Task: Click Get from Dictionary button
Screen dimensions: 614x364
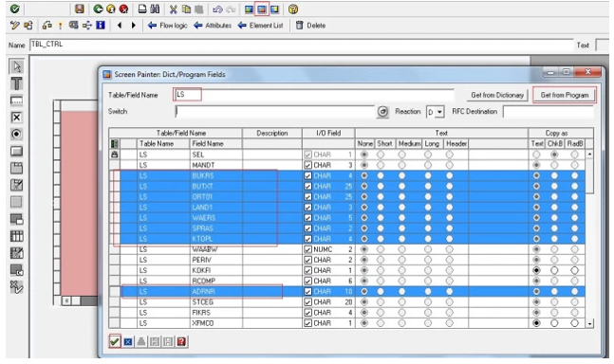Action: click(x=497, y=95)
